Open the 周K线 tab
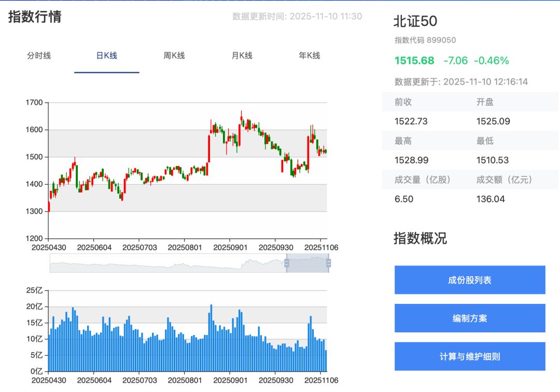The width and height of the screenshot is (560, 392). (174, 55)
